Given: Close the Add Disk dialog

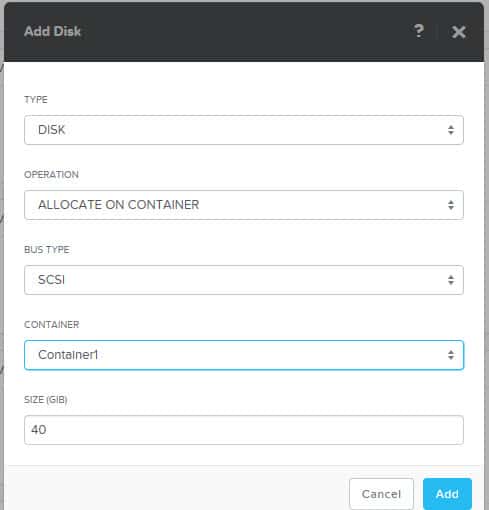Looking at the screenshot, I should click(x=459, y=32).
